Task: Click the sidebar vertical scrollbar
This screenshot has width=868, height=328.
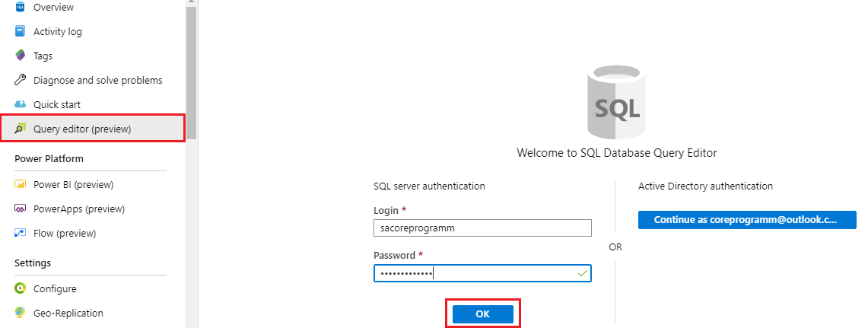Action: pyautogui.click(x=191, y=68)
